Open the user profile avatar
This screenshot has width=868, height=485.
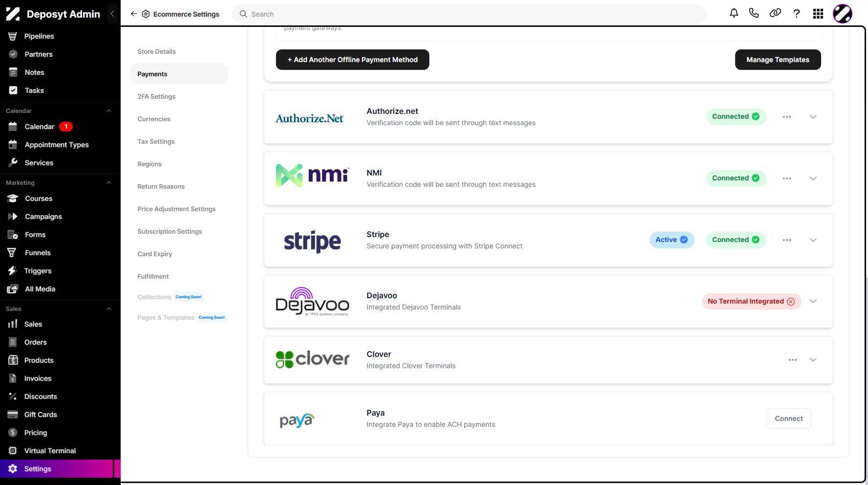point(843,14)
